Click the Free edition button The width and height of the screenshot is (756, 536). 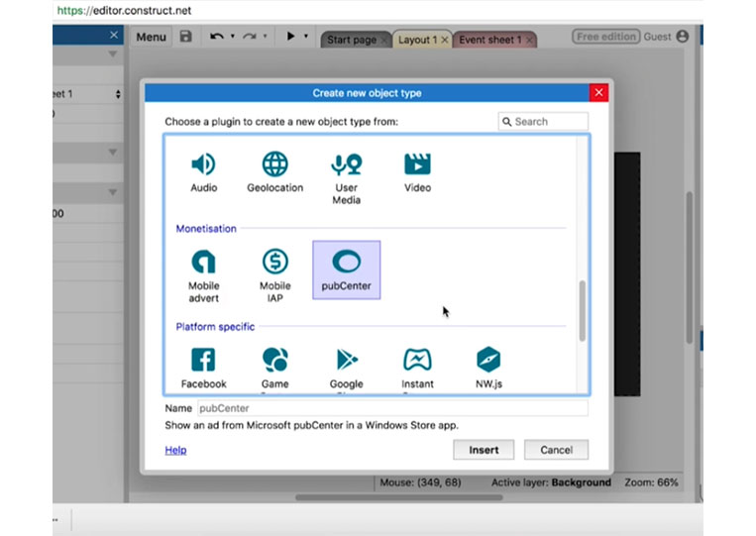(606, 37)
